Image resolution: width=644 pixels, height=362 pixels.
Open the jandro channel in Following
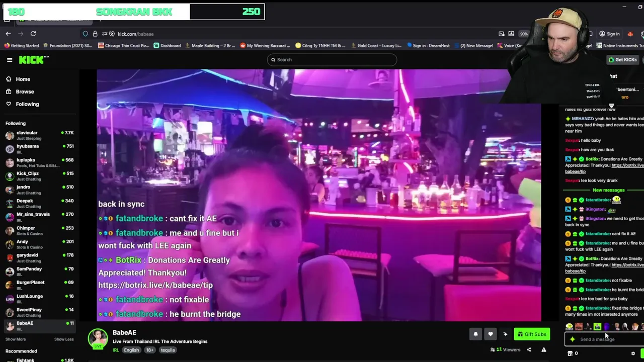tap(39, 190)
